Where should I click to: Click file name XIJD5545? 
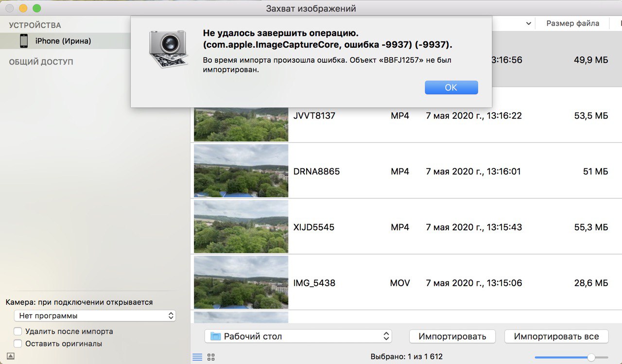314,227
